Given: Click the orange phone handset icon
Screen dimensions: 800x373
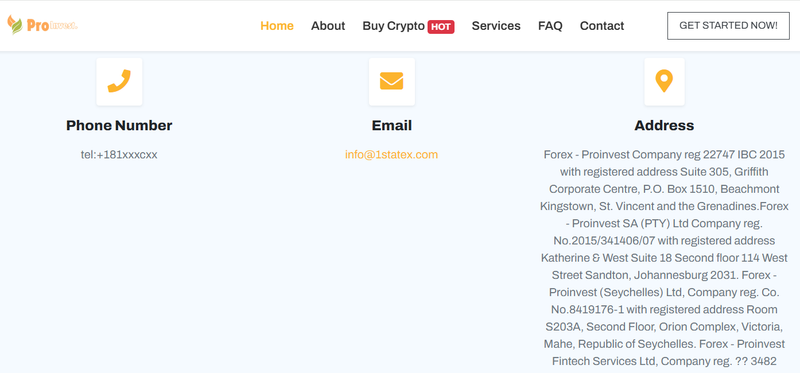Looking at the screenshot, I should (119, 81).
